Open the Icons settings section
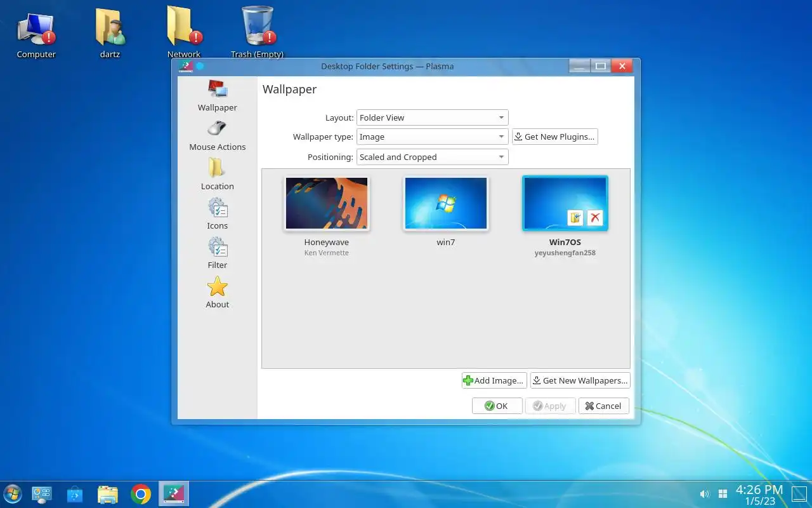Screen dimensions: 812x508 [217, 214]
